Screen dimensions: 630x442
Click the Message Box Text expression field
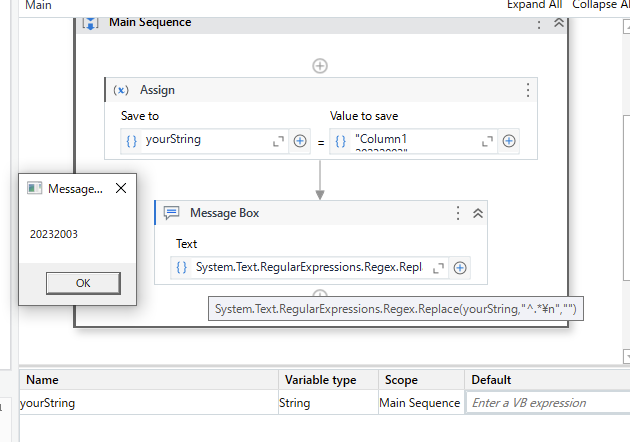tap(308, 267)
